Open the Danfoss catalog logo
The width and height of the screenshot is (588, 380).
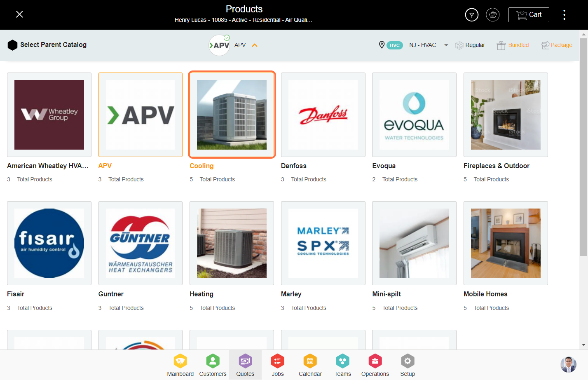point(323,115)
